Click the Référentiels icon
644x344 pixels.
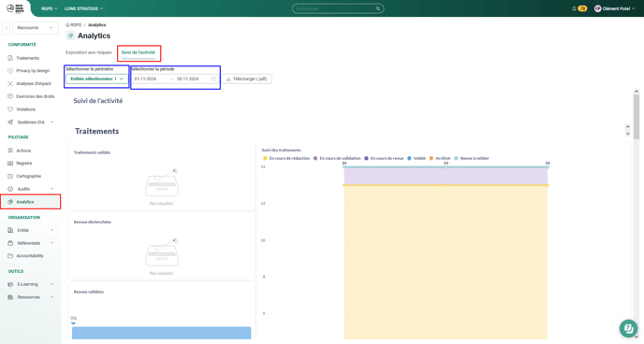tap(10, 243)
